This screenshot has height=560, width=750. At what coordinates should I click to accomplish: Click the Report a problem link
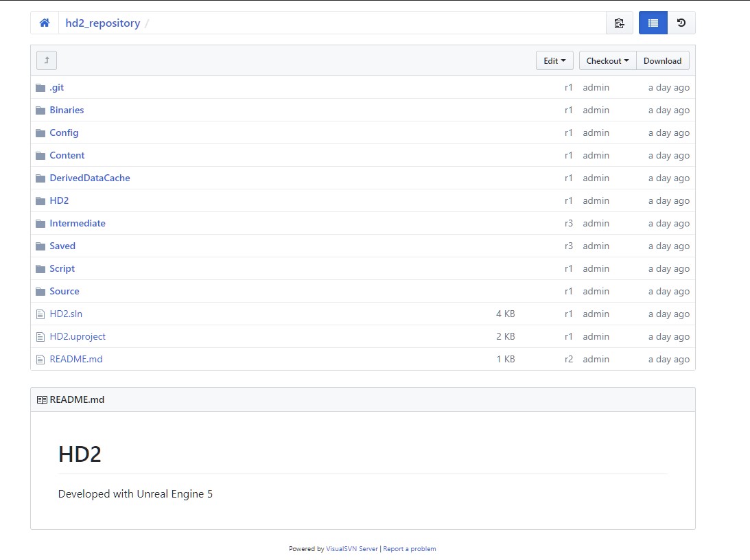click(x=409, y=549)
